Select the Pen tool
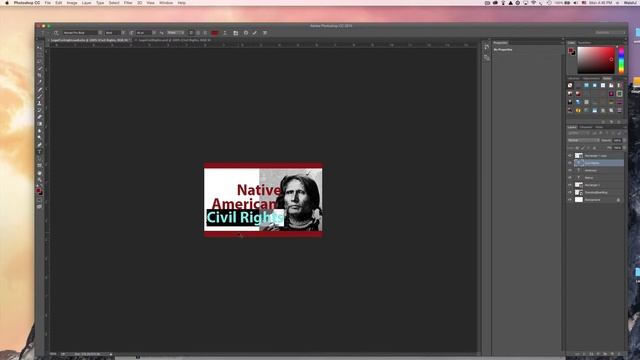The width and height of the screenshot is (640, 360). pyautogui.click(x=40, y=144)
